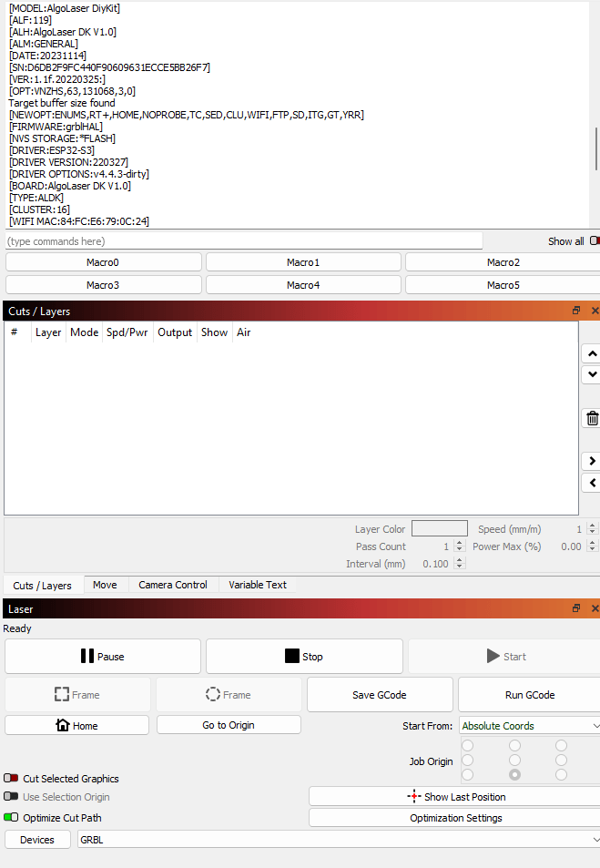Viewport: 600px width, 868px height.
Task: Delete layer using the trash icon
Action: (x=592, y=418)
